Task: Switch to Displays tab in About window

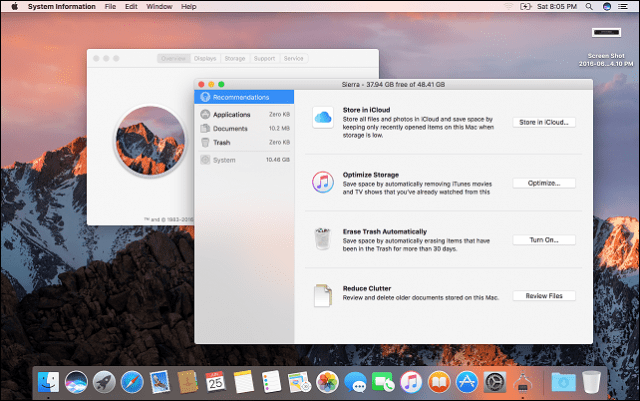Action: pyautogui.click(x=205, y=58)
